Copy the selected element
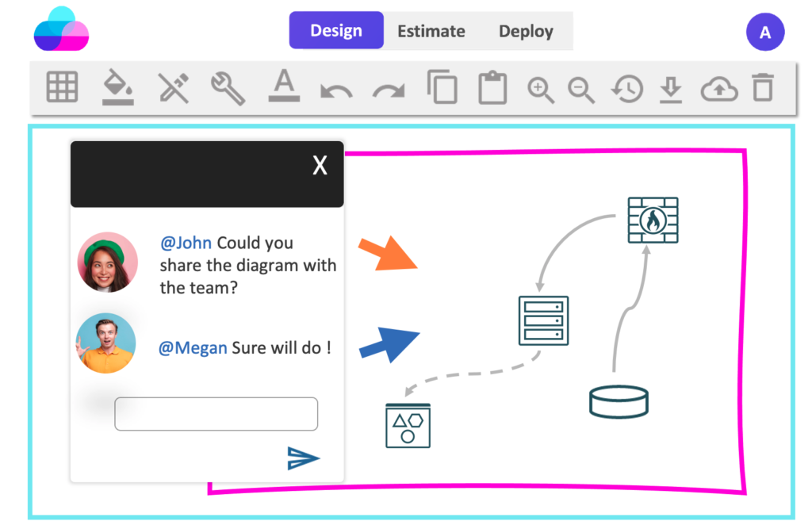The image size is (812, 525). tap(442, 87)
